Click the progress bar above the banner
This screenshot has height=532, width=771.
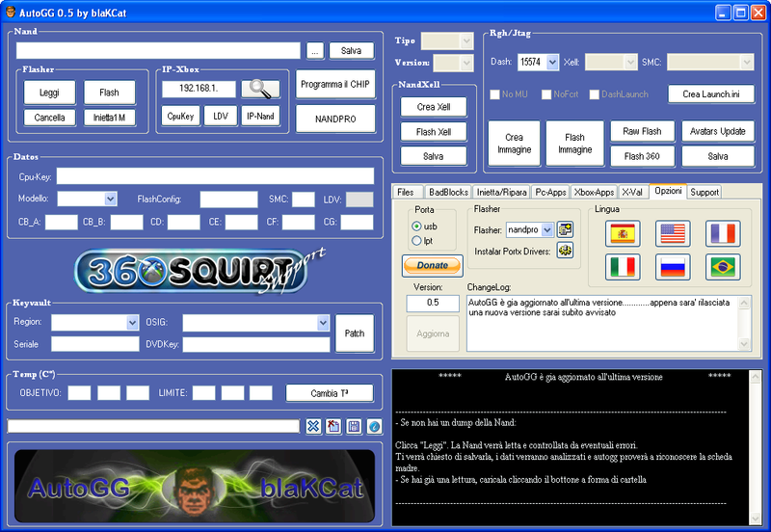pos(153,426)
